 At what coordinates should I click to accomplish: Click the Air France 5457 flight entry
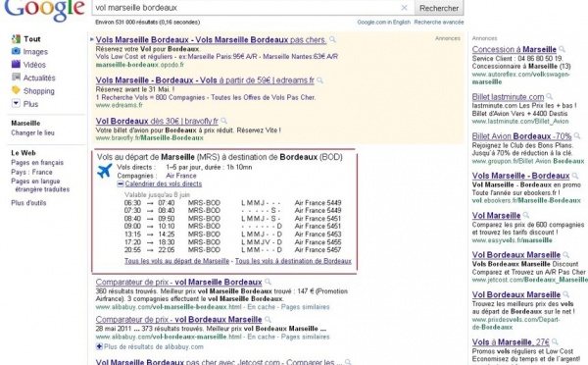pos(318,250)
